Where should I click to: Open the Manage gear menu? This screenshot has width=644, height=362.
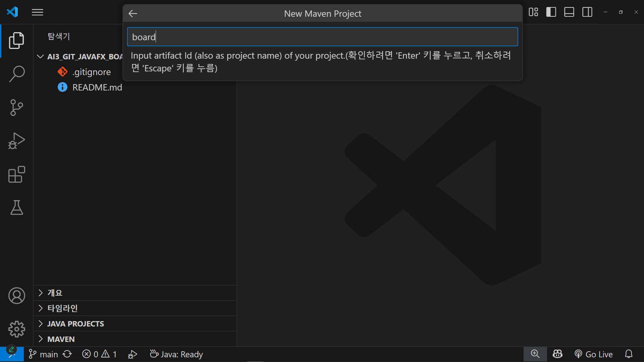tap(16, 329)
